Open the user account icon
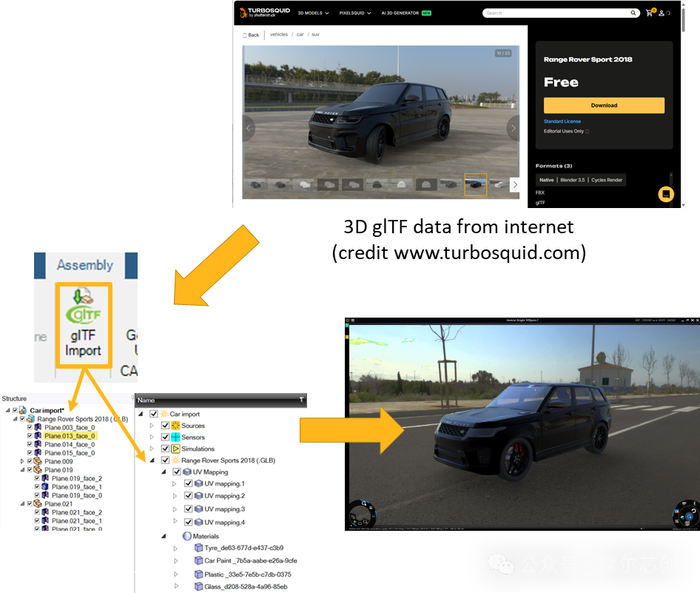The width and height of the screenshot is (700, 593). (x=662, y=13)
